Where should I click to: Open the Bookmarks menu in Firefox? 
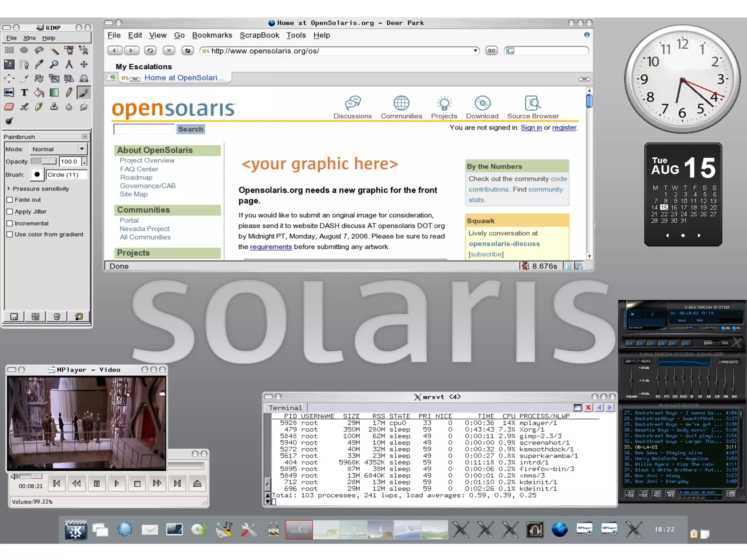coord(212,35)
